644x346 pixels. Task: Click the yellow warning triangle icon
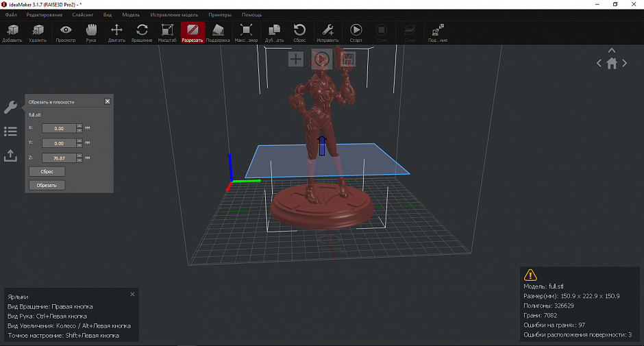click(530, 275)
